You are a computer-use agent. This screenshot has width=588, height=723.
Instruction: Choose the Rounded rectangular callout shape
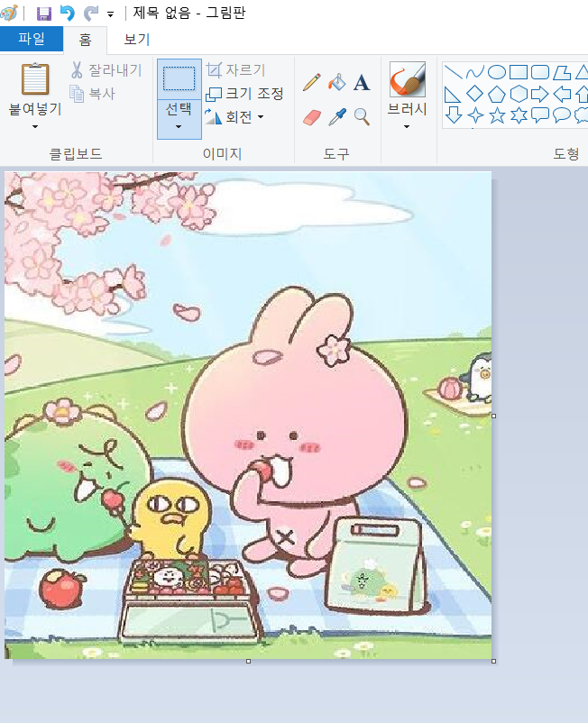click(540, 115)
